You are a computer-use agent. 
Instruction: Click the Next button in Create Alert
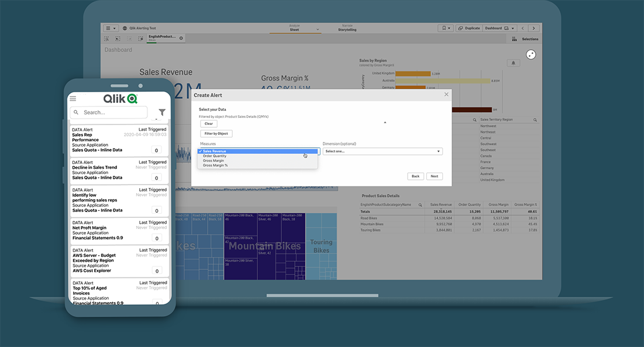[435, 176]
